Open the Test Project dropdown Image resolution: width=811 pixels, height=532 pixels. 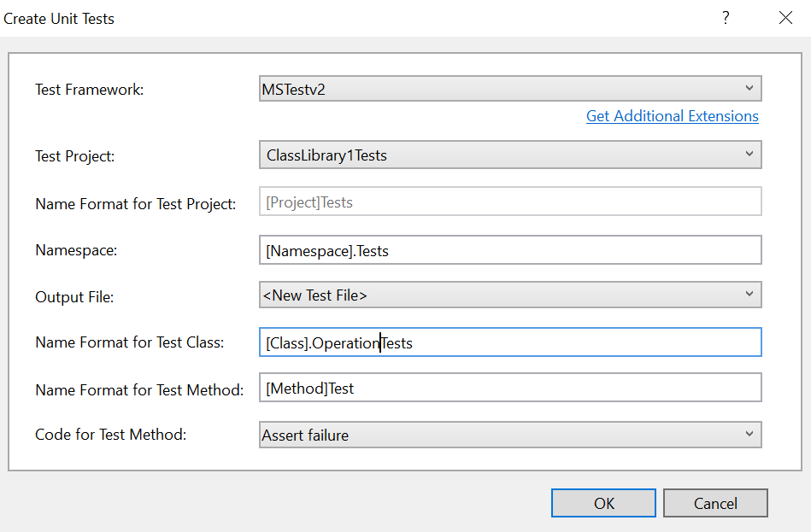[x=510, y=155]
